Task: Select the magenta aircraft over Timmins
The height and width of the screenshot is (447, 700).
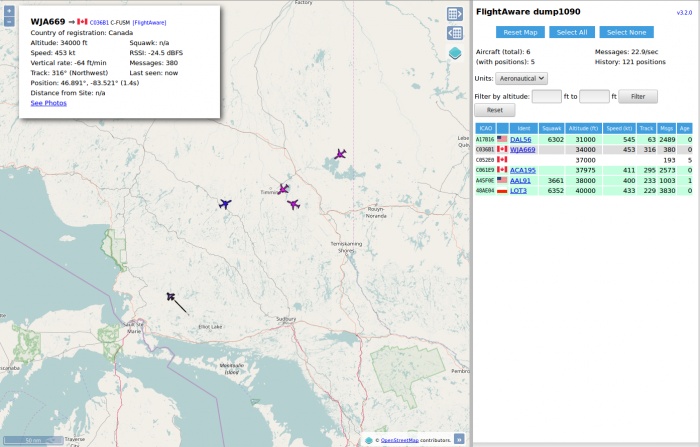Action: click(x=283, y=189)
